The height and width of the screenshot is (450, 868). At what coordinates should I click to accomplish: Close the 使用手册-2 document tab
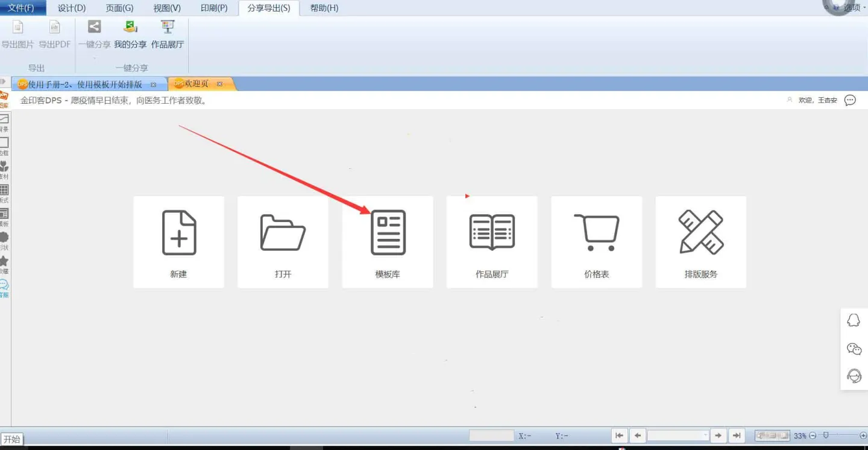153,84
